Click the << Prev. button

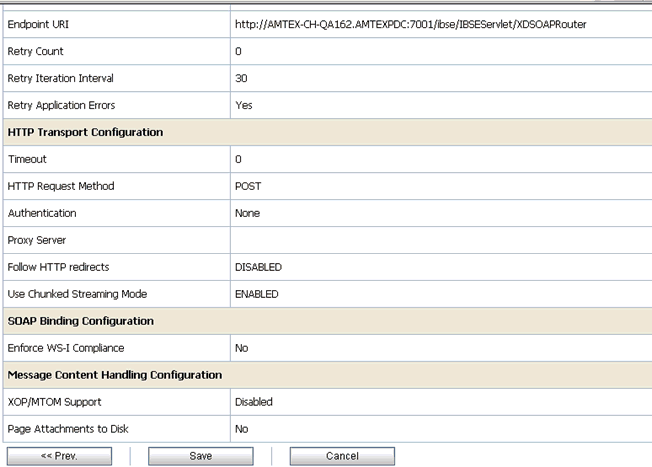pos(59,456)
